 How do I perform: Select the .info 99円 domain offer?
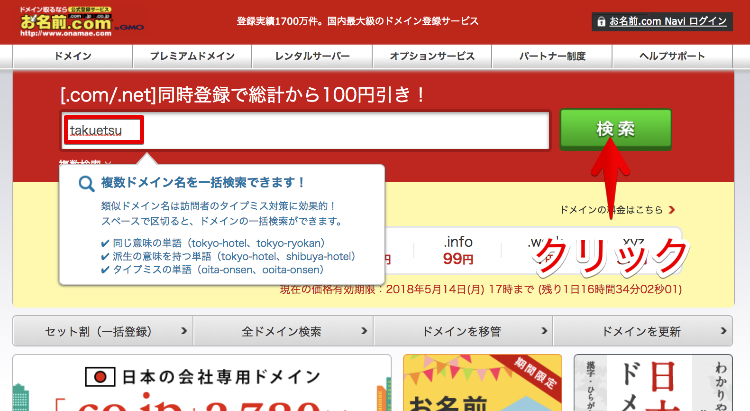[x=458, y=250]
